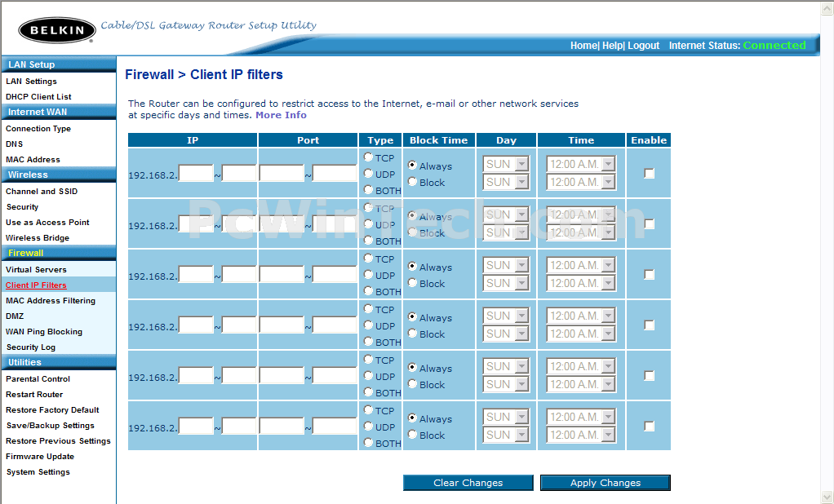The image size is (834, 504).
Task: Open Firmware Update page
Action: 40,456
